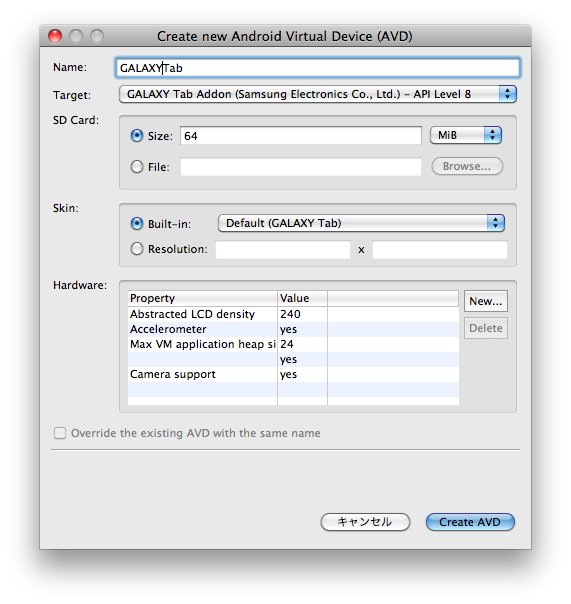Select the Max VM application heap row

[x=293, y=344]
